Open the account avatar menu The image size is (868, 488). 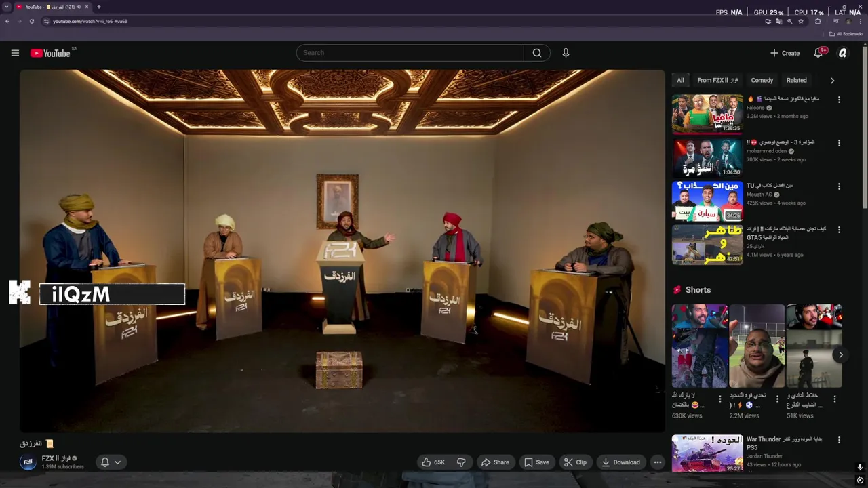843,53
